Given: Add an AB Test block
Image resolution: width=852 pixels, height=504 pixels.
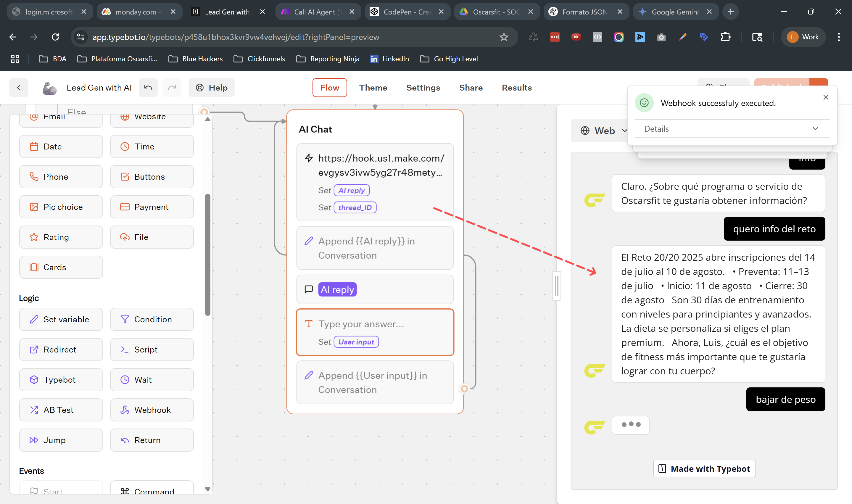Looking at the screenshot, I should tap(61, 410).
